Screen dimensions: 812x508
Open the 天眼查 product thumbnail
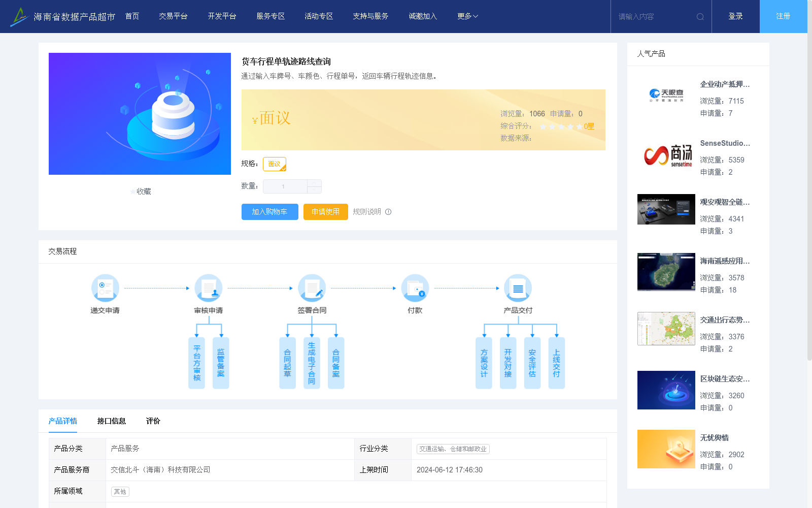click(666, 96)
